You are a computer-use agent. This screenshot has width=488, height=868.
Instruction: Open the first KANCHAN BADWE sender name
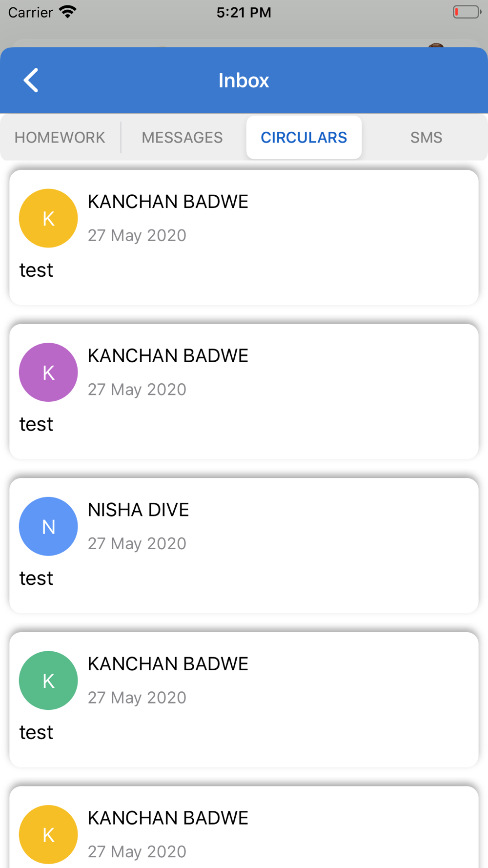point(168,202)
